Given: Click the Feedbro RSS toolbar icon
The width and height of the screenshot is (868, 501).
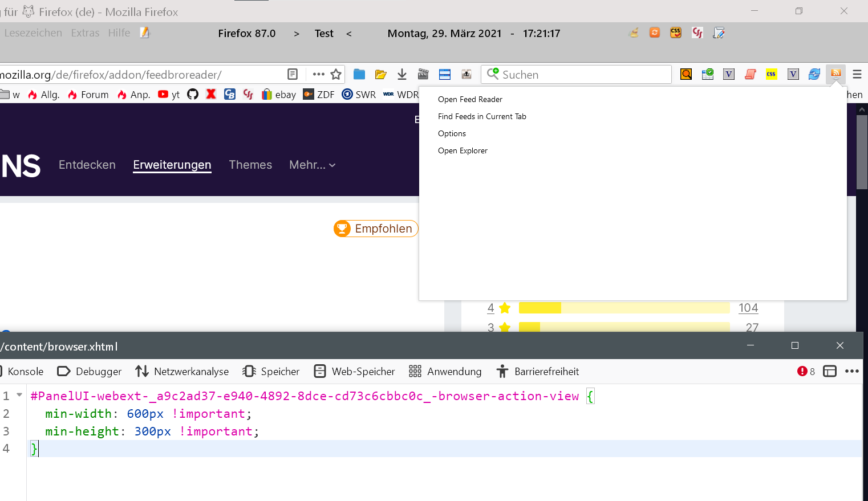Looking at the screenshot, I should tap(836, 74).
